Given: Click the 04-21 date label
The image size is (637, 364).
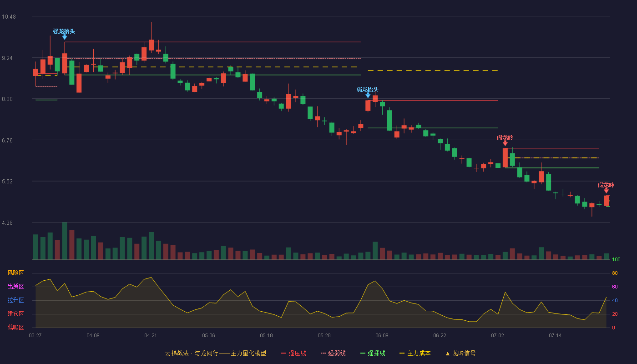Looking at the screenshot, I should (x=151, y=335).
